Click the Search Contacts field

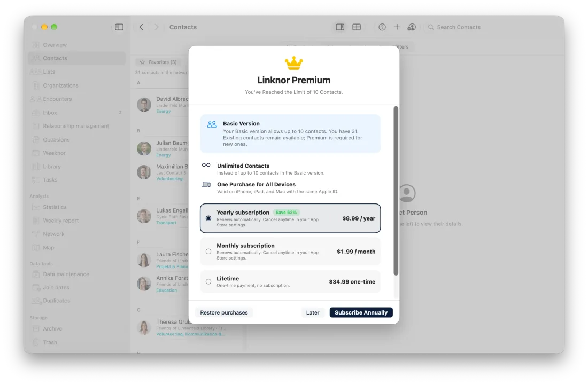(491, 27)
